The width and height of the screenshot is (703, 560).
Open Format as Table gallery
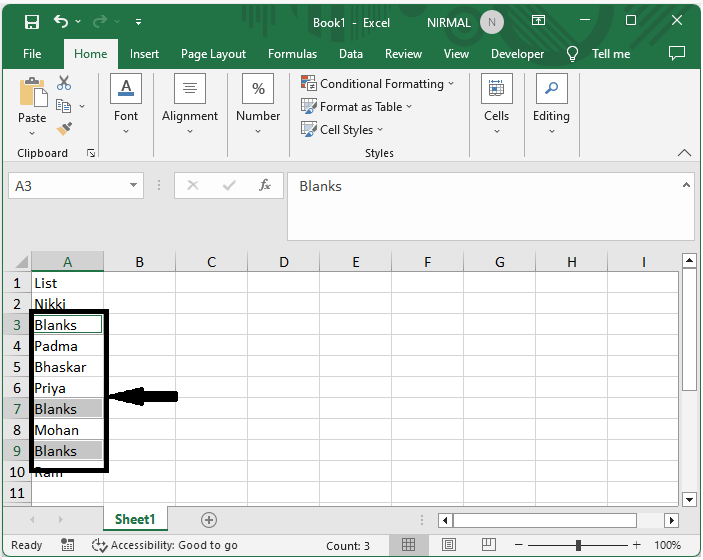point(356,107)
